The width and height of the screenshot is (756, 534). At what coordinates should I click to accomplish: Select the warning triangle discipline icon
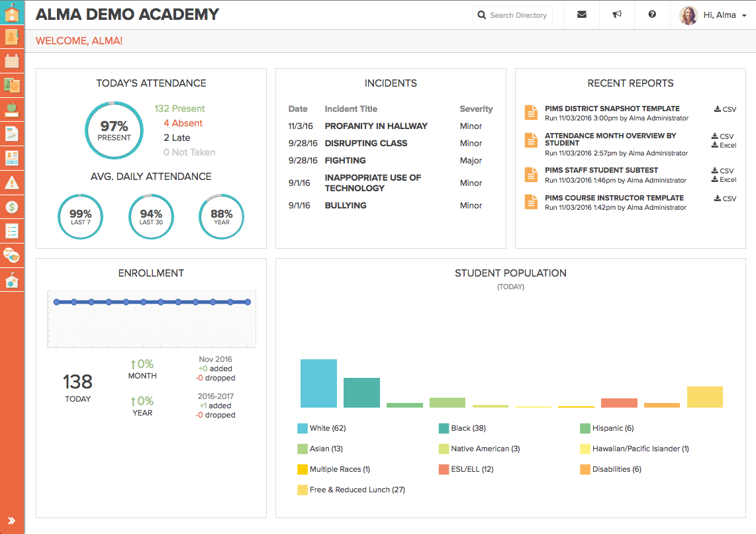[x=11, y=181]
